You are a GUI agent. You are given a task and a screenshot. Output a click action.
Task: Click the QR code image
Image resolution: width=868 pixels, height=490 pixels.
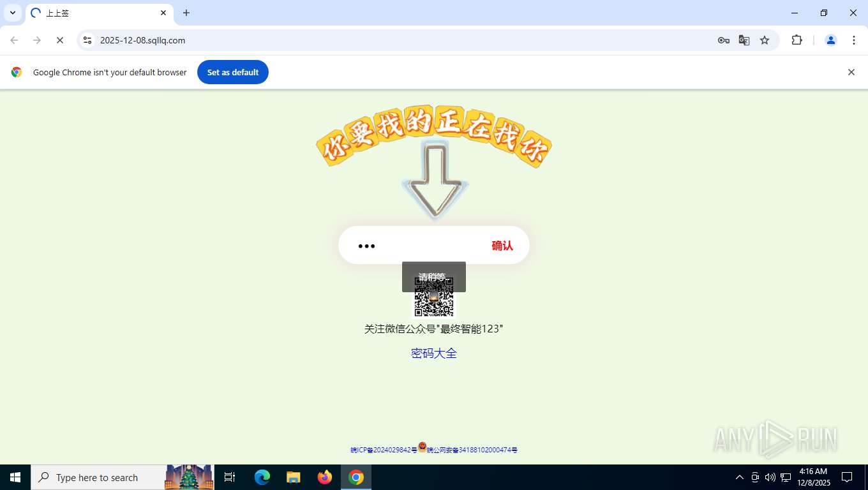(434, 297)
